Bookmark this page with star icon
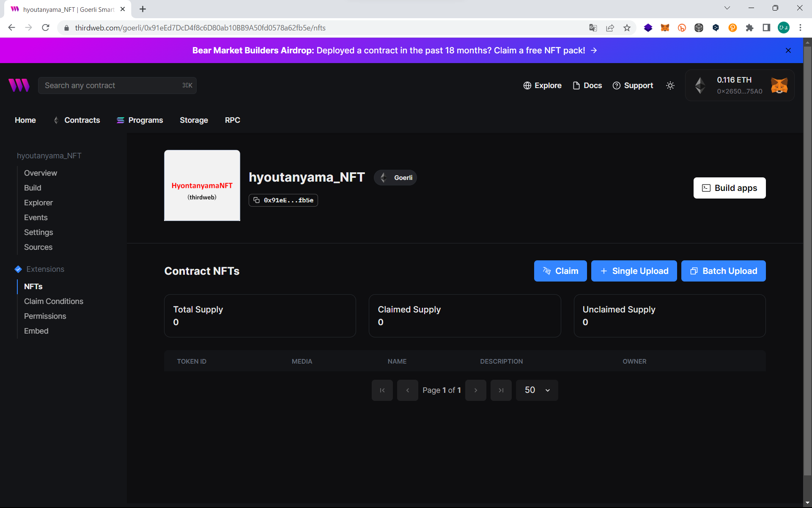The image size is (812, 508). pos(627,28)
